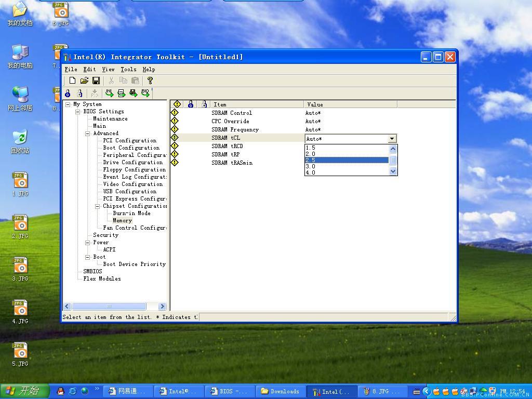
Task: Collapse the Chipset Configuration tree node
Action: pos(97,206)
